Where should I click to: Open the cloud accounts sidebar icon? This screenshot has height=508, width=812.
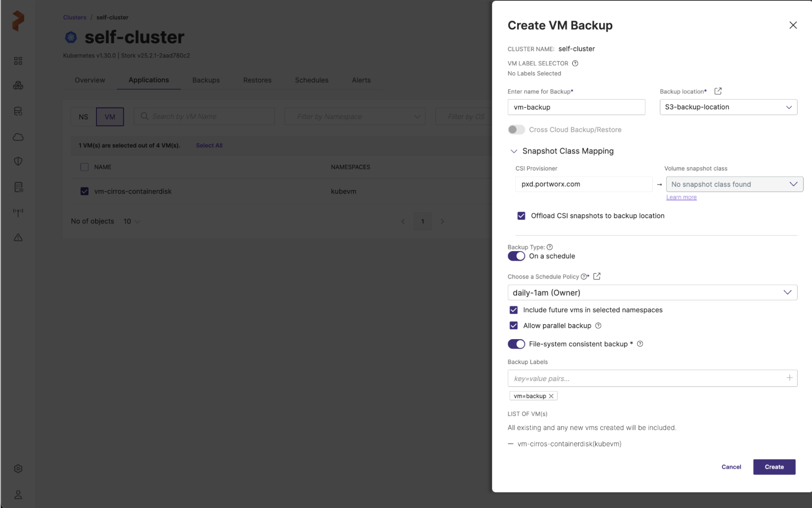tap(18, 137)
